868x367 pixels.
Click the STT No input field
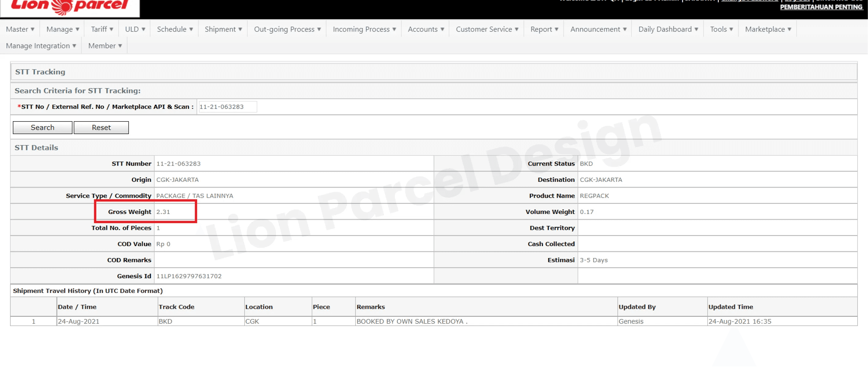(227, 107)
